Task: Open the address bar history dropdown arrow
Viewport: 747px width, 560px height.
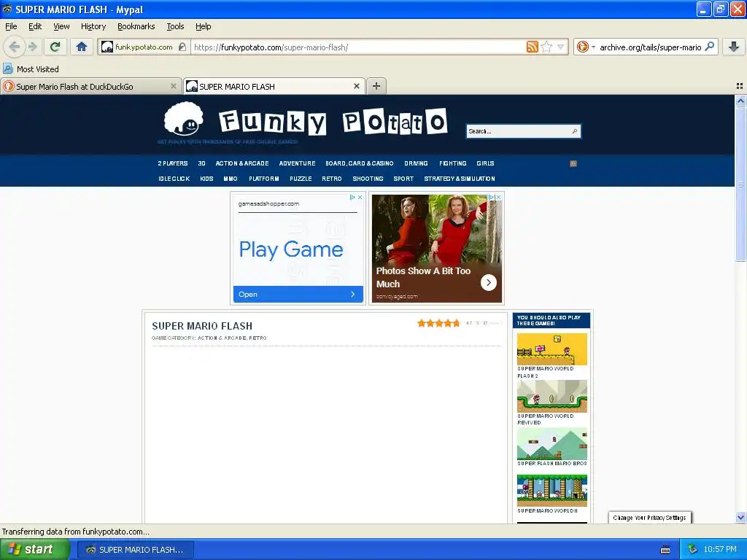Action: click(x=560, y=47)
